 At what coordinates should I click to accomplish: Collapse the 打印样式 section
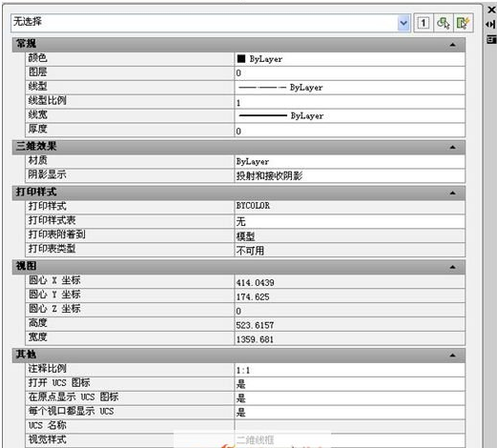tap(453, 193)
